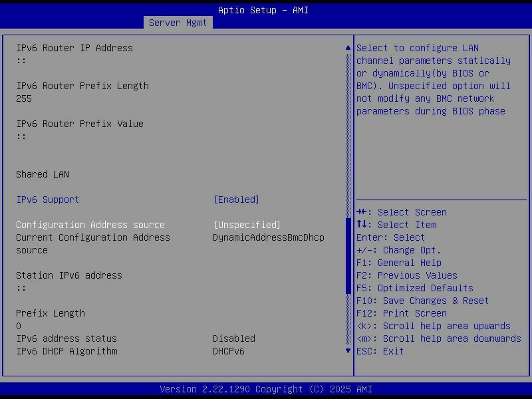Image resolution: width=532 pixels, height=399 pixels.
Task: Click the 255 prefix length value
Action: point(24,98)
